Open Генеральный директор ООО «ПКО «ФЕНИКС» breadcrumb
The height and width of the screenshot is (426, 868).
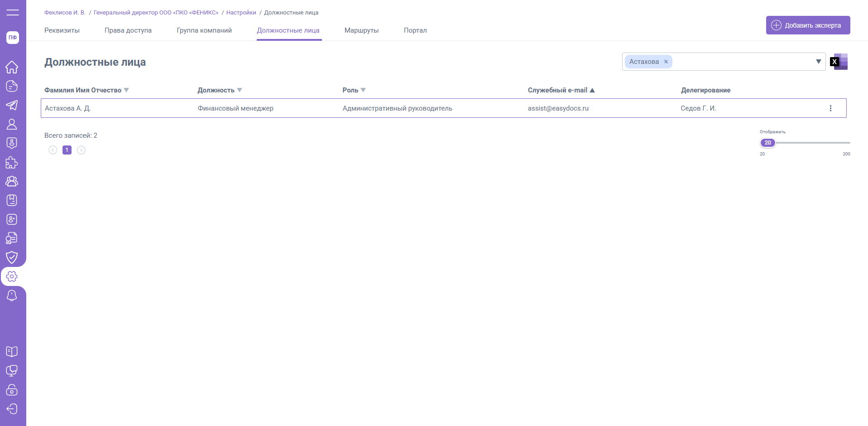[x=156, y=13]
